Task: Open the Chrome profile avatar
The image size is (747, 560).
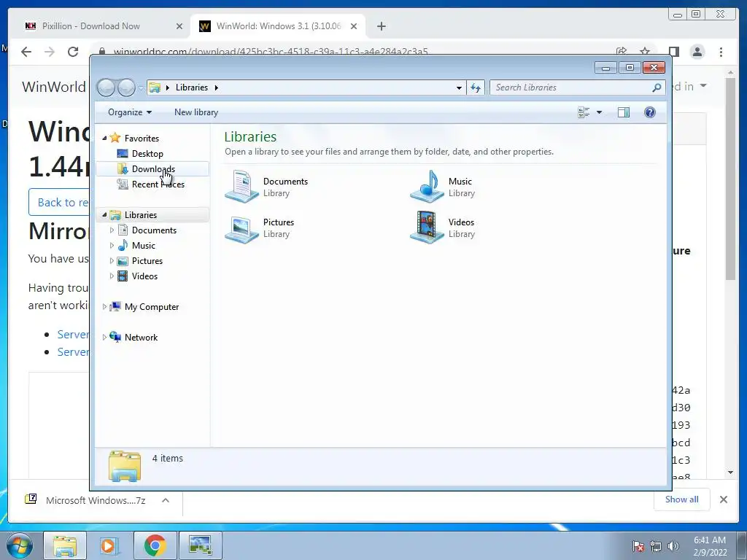Action: click(x=697, y=52)
